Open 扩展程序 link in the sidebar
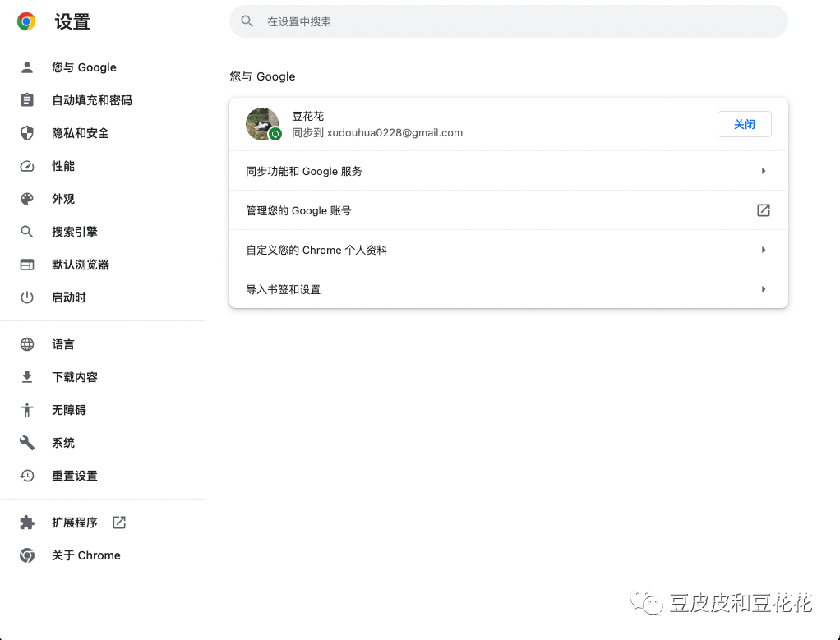 (x=75, y=523)
